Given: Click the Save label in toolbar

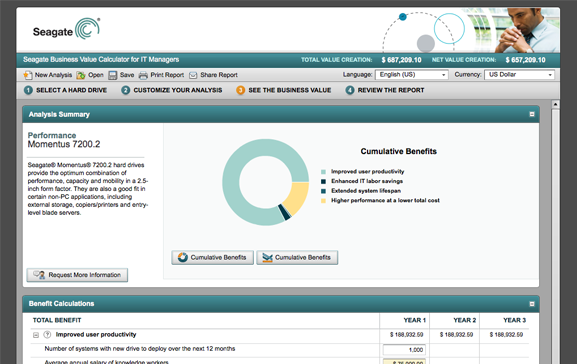Looking at the screenshot, I should [x=127, y=75].
